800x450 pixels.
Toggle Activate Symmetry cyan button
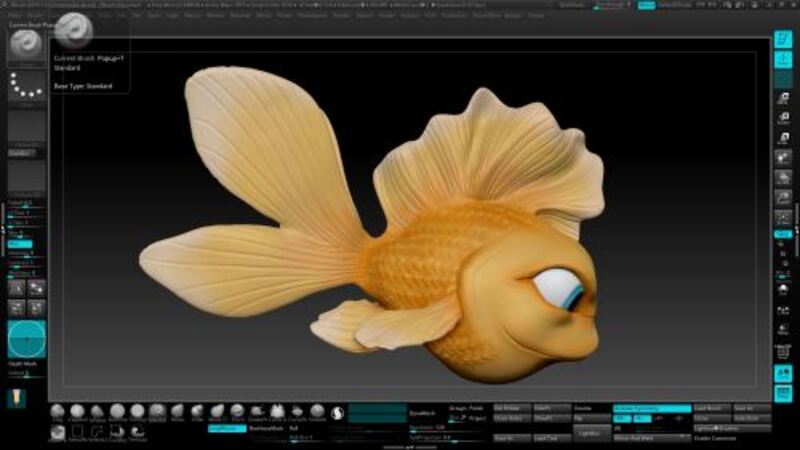coord(652,408)
